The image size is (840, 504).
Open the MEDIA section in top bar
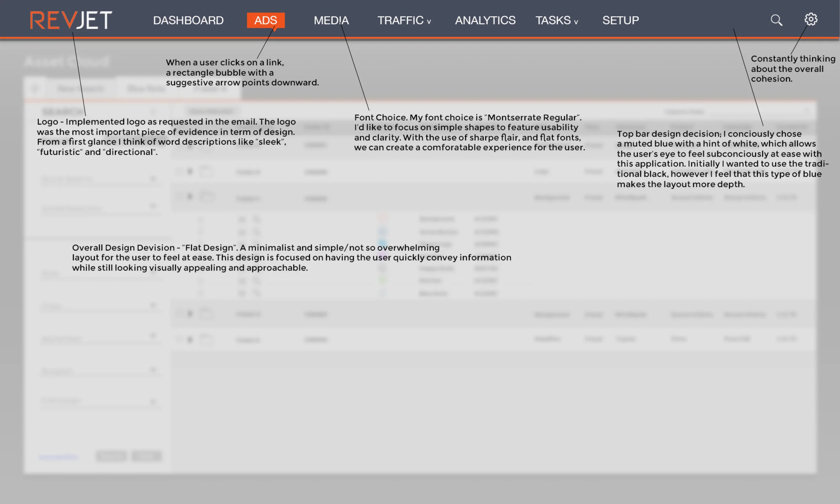point(331,20)
